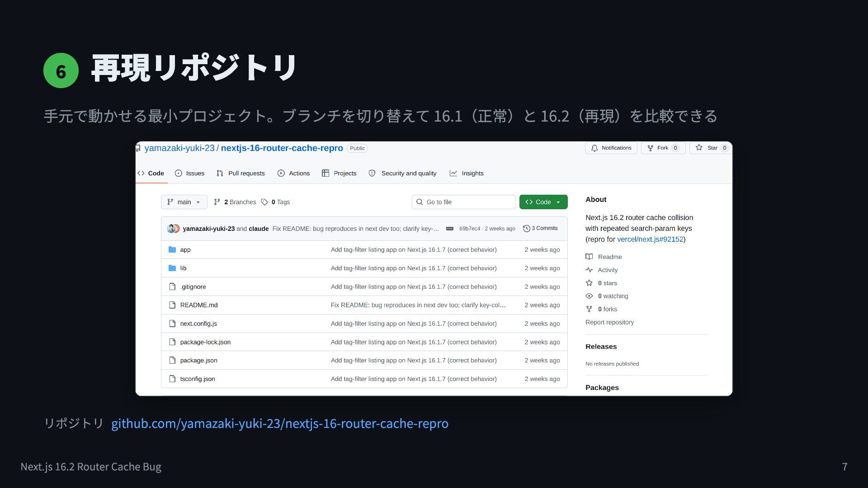Fork the repository
The width and height of the screenshot is (868, 488).
tap(663, 148)
